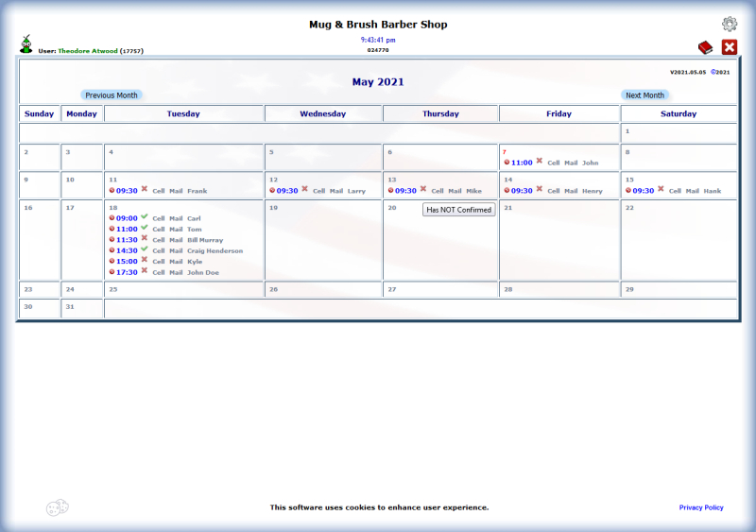
Task: Click Mail link for Henry
Action: coord(571,191)
